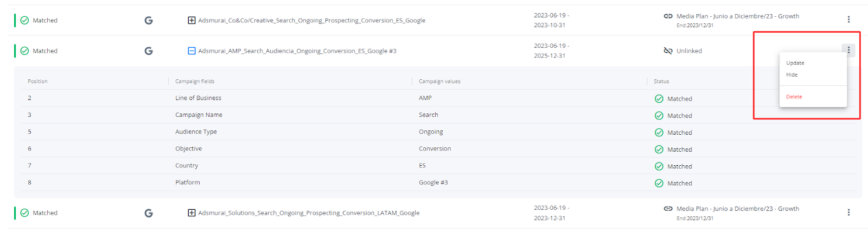Click the Matched status icon for Platform row
The width and height of the screenshot is (868, 231).
pyautogui.click(x=659, y=183)
